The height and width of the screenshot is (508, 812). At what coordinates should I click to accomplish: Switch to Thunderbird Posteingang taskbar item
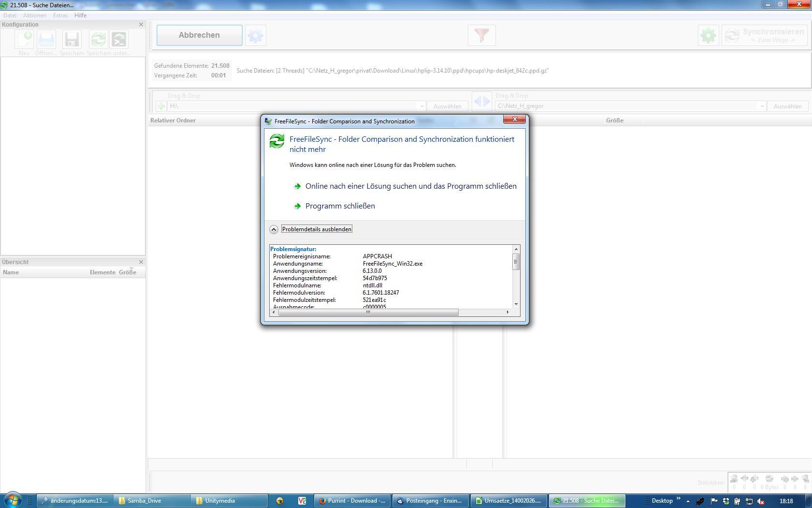pos(430,501)
